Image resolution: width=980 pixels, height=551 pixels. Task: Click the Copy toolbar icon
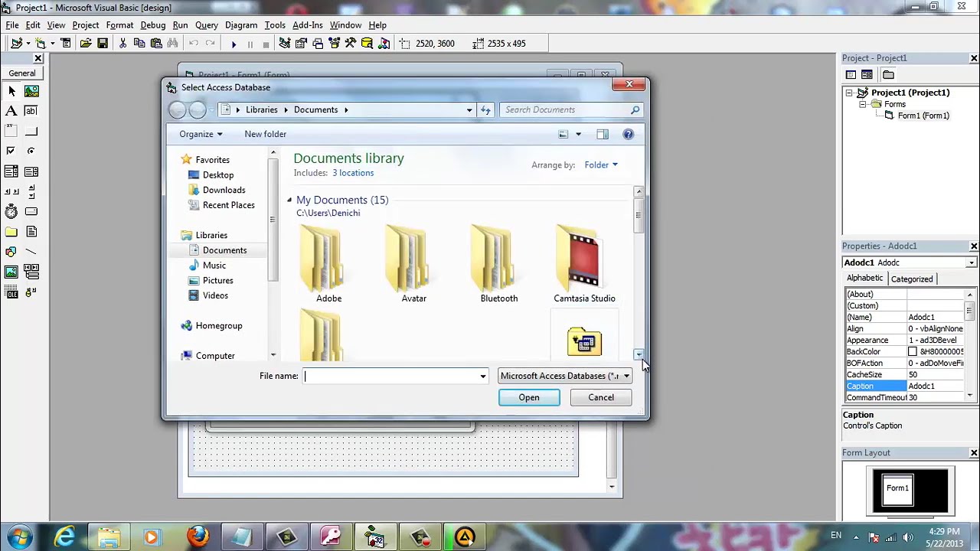pyautogui.click(x=139, y=44)
